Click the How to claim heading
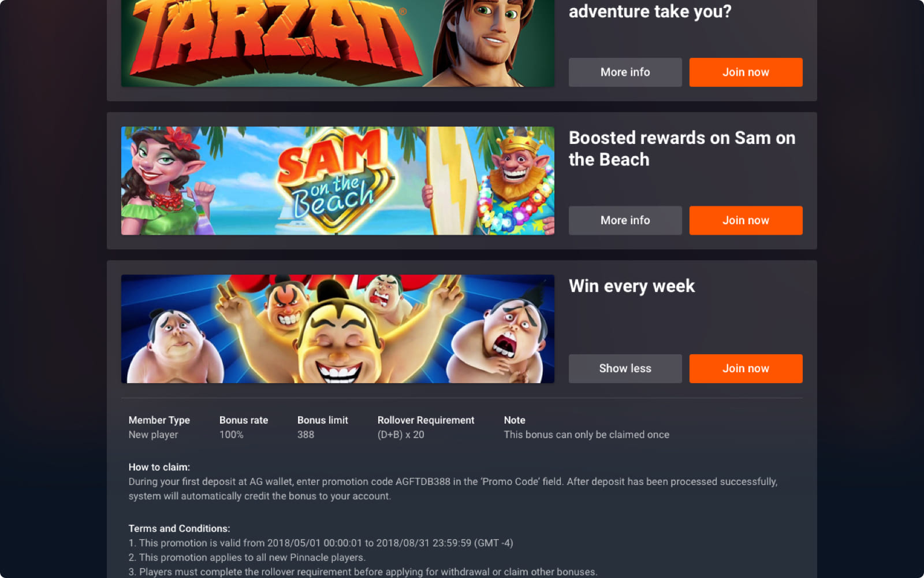This screenshot has height=578, width=924. [x=159, y=467]
